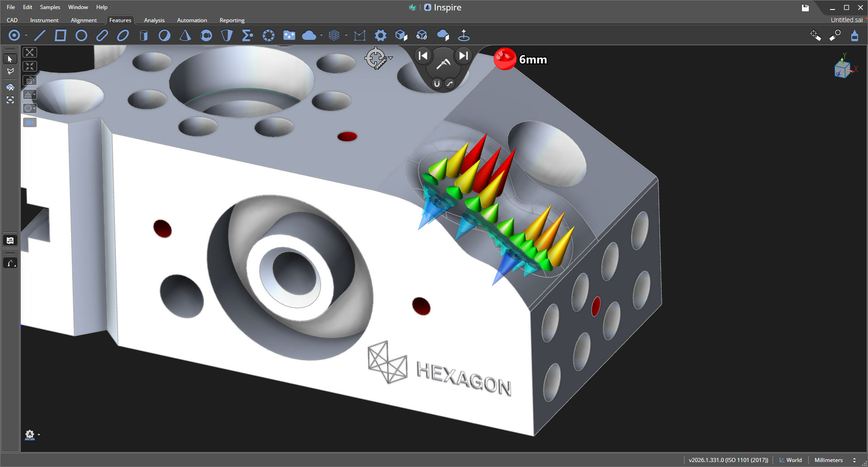Select the Slot feature tool
Viewport: 868px width, 467px height.
point(102,35)
